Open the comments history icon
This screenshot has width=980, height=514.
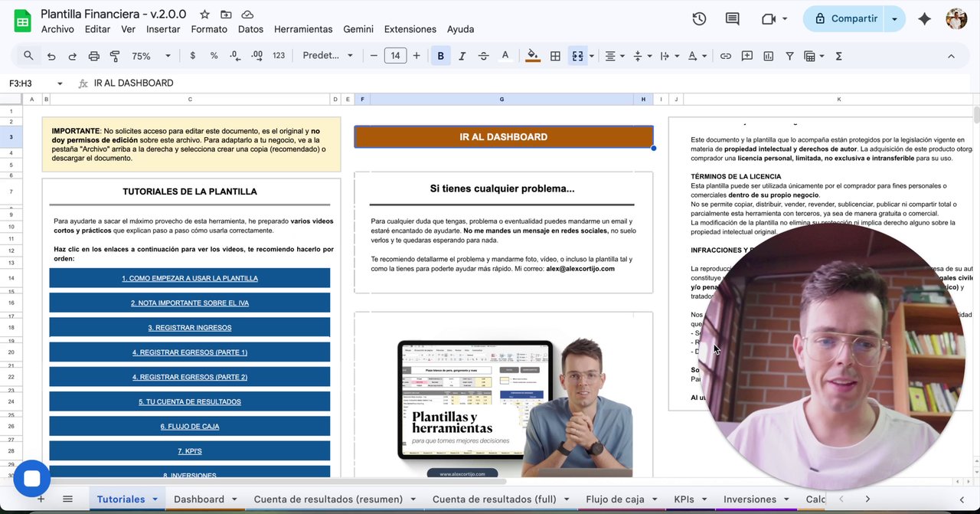733,19
